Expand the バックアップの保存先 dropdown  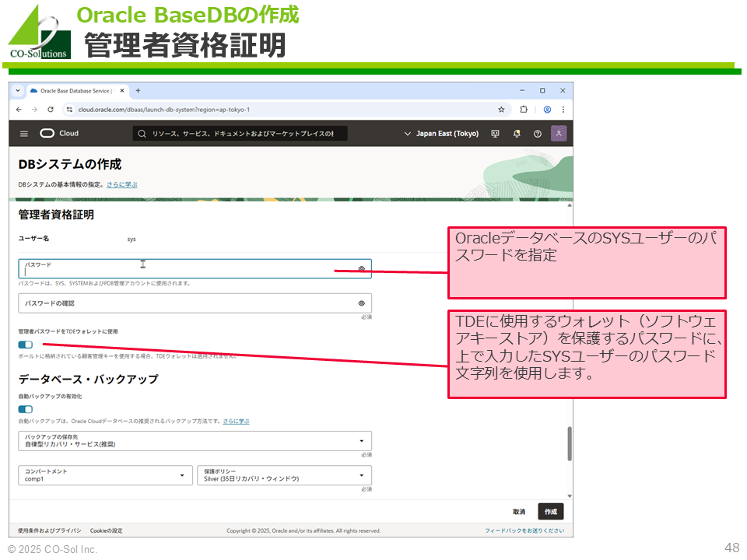click(x=195, y=441)
